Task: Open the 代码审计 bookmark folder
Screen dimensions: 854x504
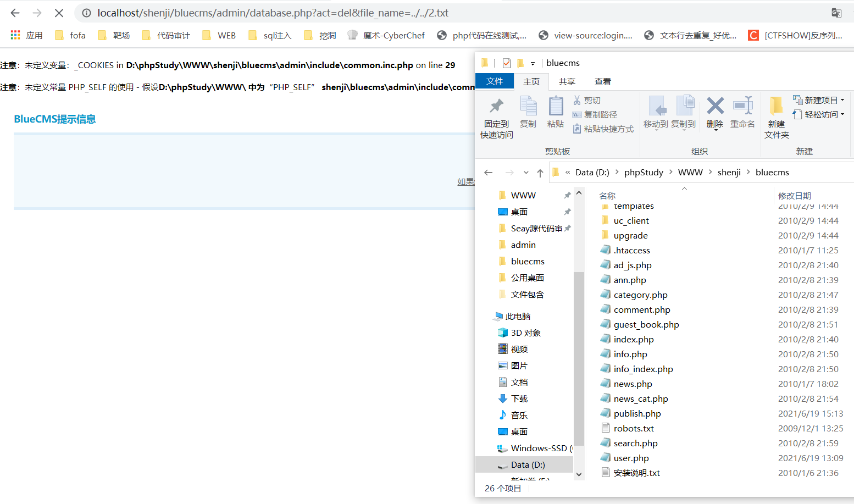Action: [x=166, y=35]
